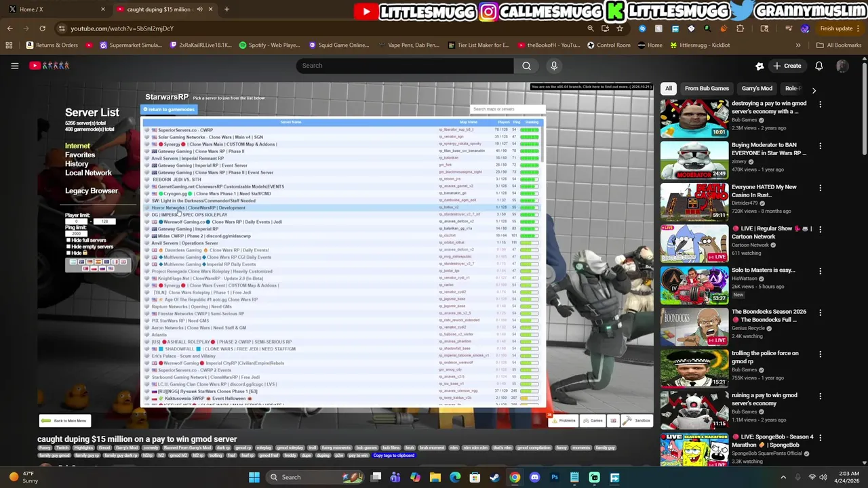Open options for The Boondocks Season 2026 video
This screenshot has width=868, height=488.
click(820, 312)
